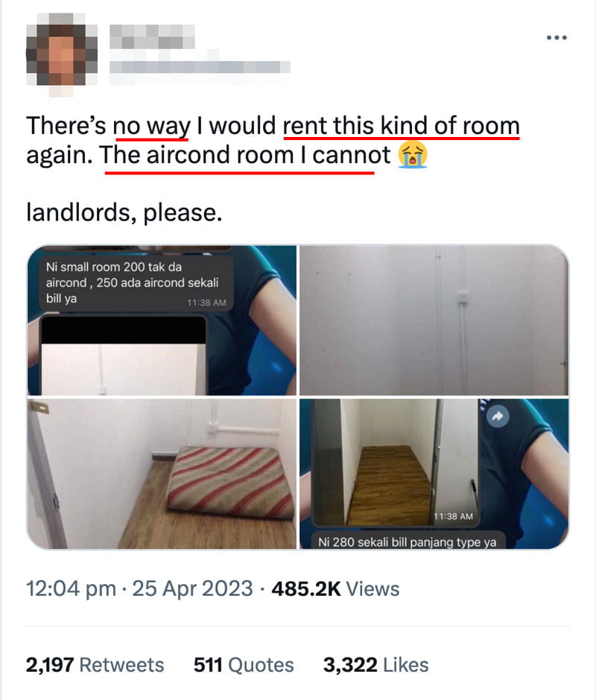This screenshot has height=700, width=596.
Task: Open the blurred display name
Action: [152, 36]
